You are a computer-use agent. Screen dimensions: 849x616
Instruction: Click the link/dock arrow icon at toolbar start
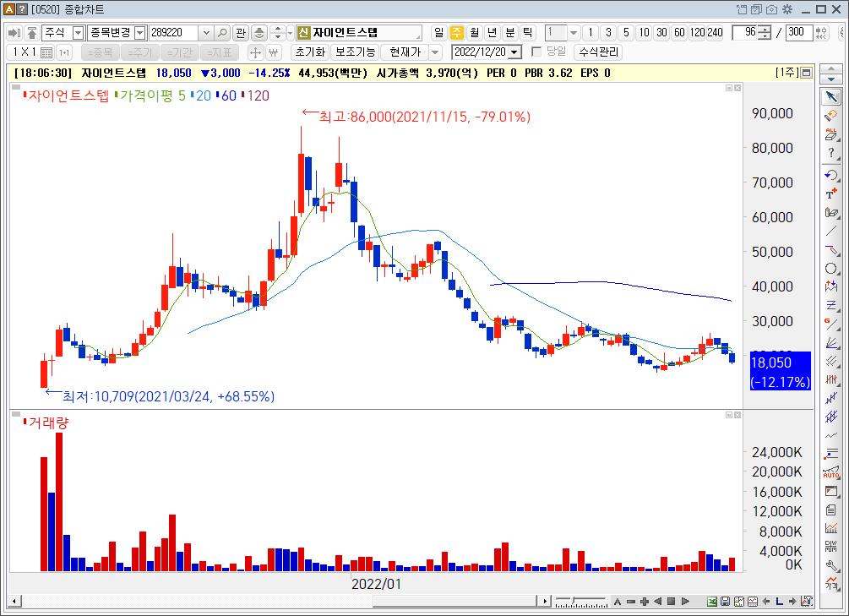14,32
